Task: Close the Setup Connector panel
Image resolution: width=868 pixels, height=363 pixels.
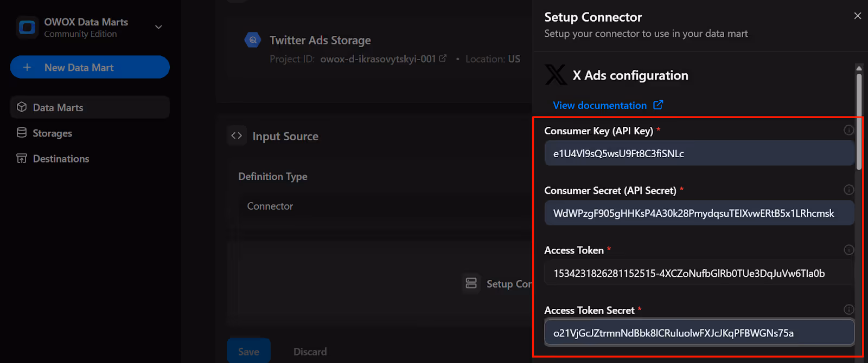Action: (858, 16)
